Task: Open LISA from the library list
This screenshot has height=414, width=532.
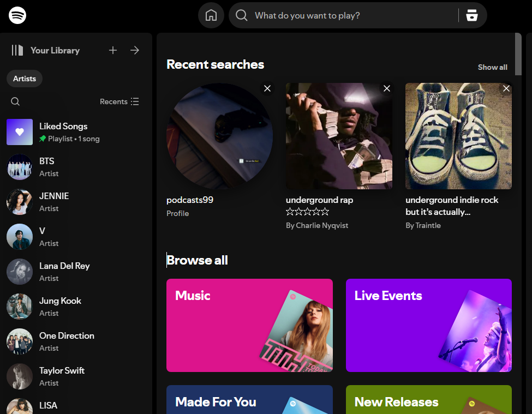Action: (76, 405)
